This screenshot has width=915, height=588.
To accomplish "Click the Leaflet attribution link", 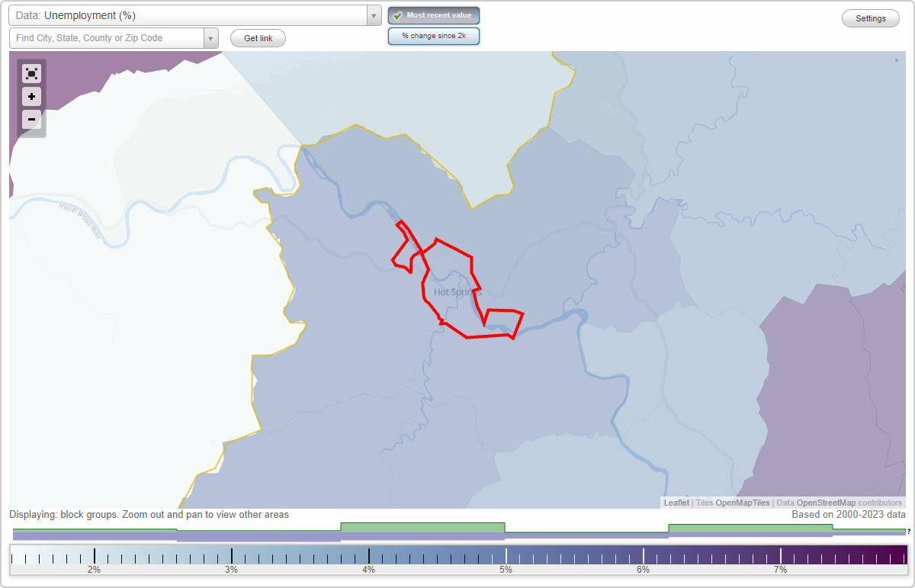I will point(676,503).
